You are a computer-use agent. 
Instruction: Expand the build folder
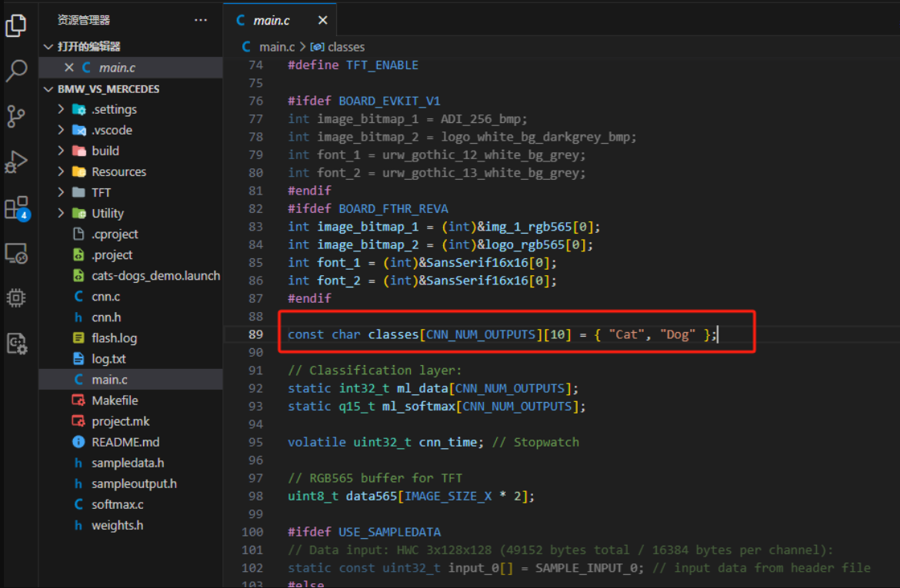coord(61,151)
